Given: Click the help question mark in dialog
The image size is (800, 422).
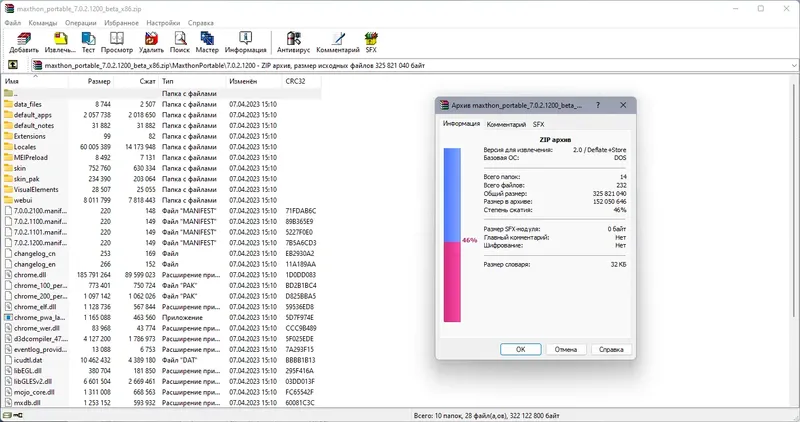Looking at the screenshot, I should (x=598, y=105).
